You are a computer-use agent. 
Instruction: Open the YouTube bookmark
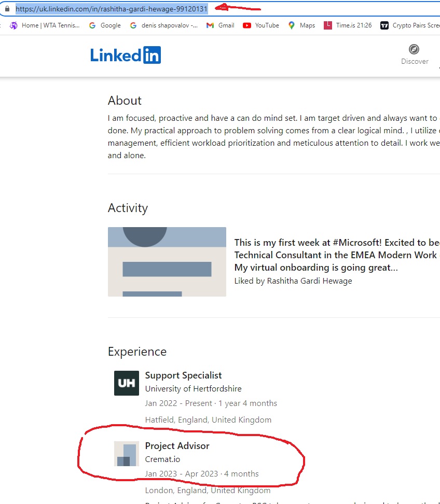(x=261, y=25)
